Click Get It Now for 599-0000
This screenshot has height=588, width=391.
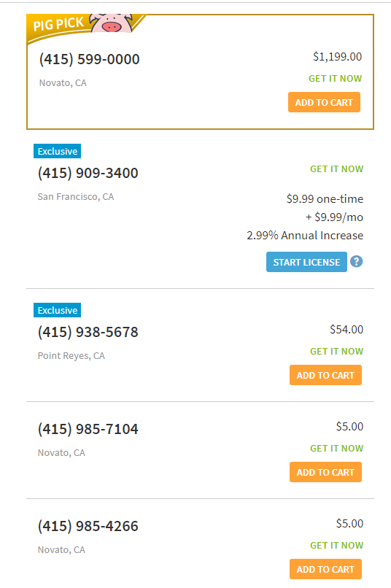(335, 78)
